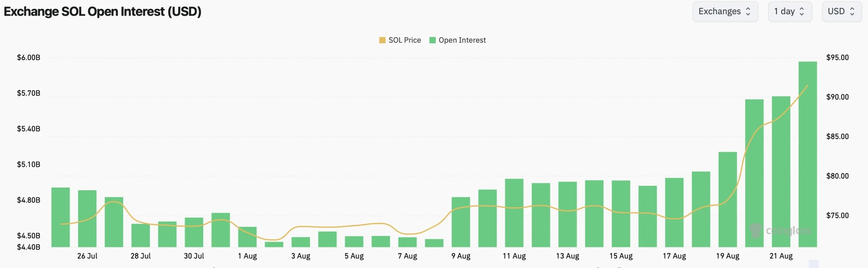
Task: Click the up-down chevron icon beside 1 day
Action: [x=802, y=12]
